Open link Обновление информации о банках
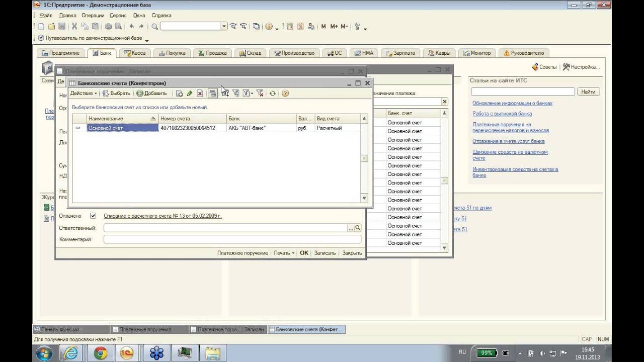The width and height of the screenshot is (644, 362). pos(512,103)
